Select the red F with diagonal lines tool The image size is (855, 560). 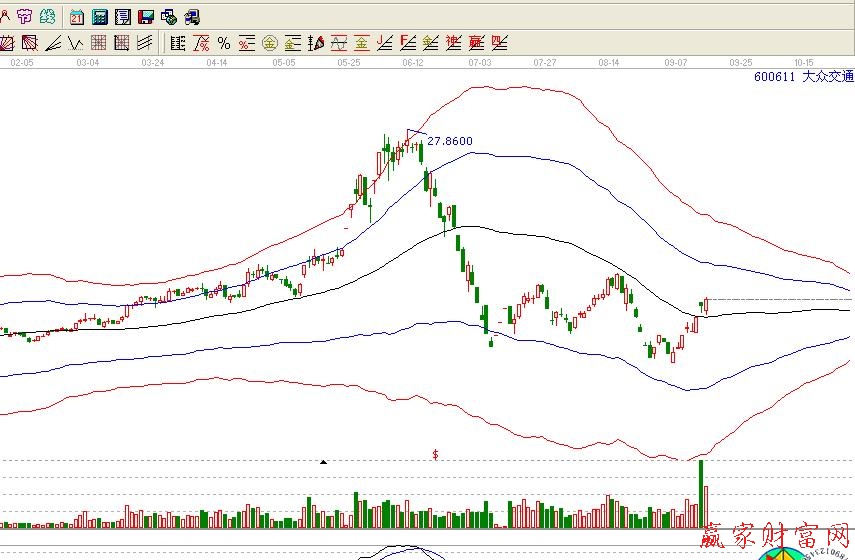pos(407,43)
